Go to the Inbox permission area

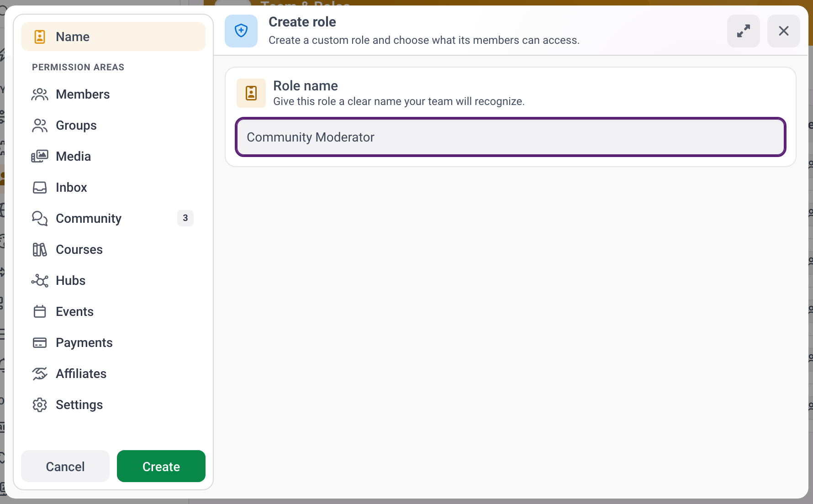[113, 188]
